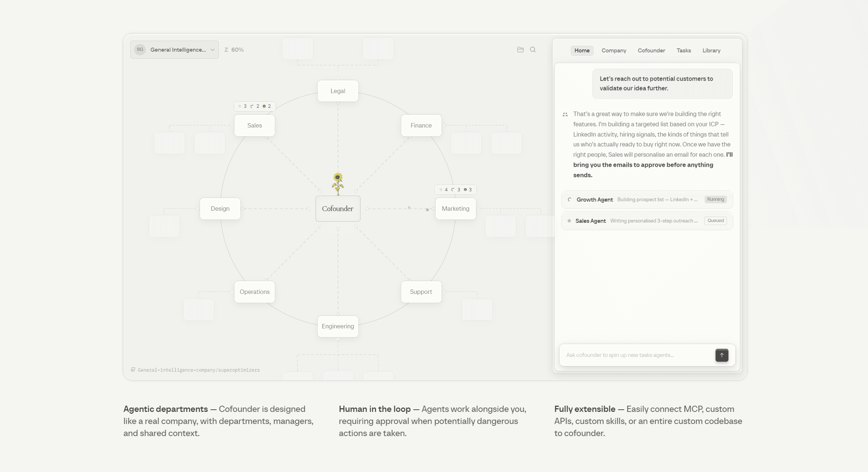The height and width of the screenshot is (472, 868).
Task: Click the send arrow button
Action: (x=722, y=355)
